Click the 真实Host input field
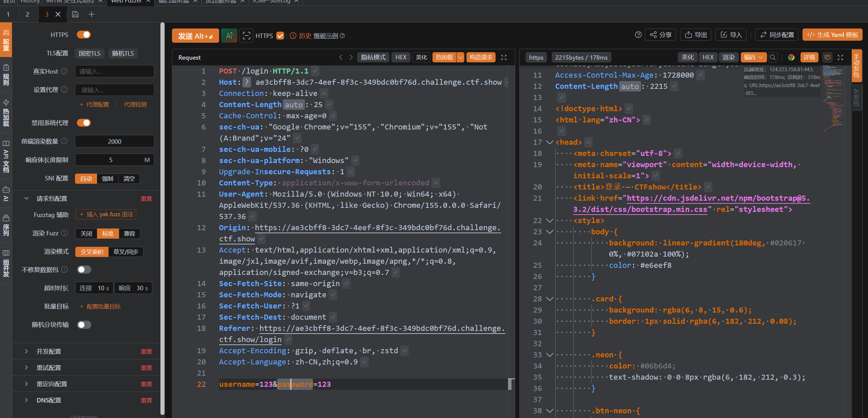 pos(114,71)
